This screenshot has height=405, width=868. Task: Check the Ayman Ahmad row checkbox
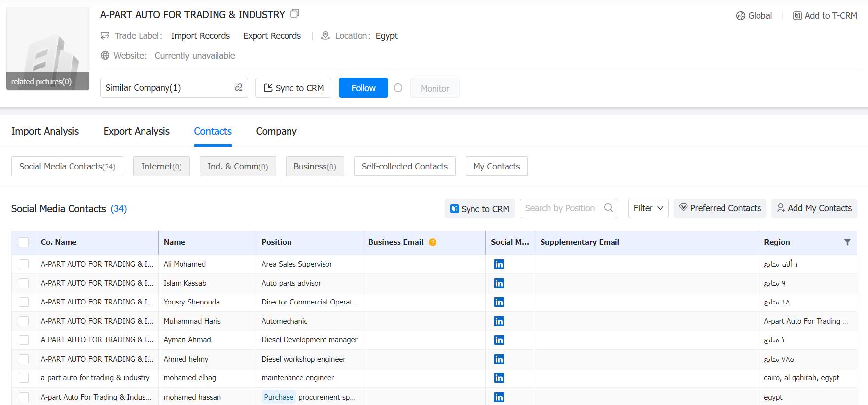tap(24, 340)
